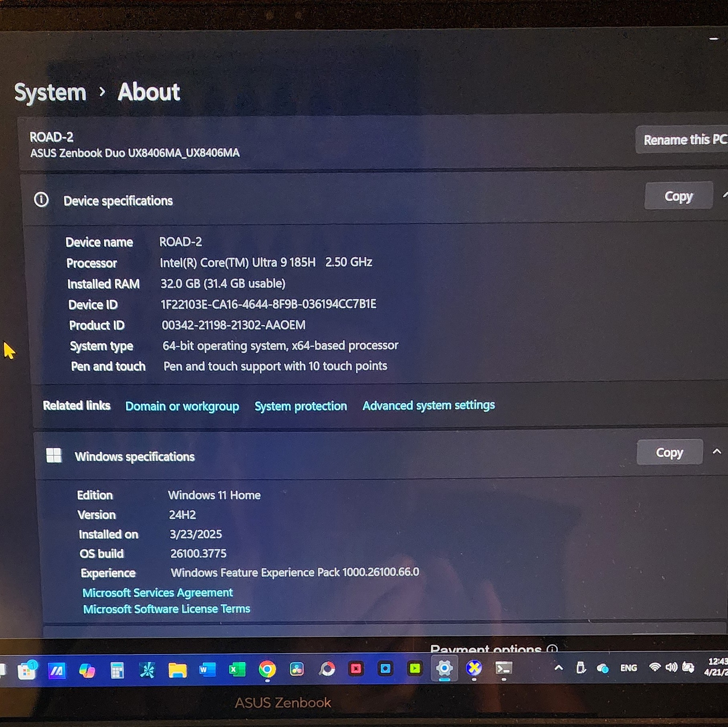The width and height of the screenshot is (728, 727).
Task: Switch to the yellow X taskbar app
Action: [474, 668]
